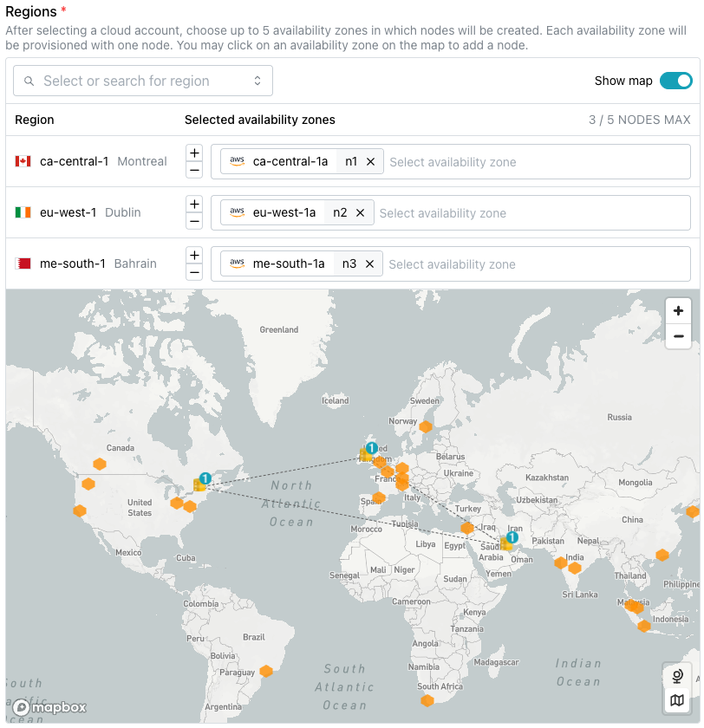This screenshot has height=728, width=704.
Task: Open the region search dropdown
Action: (x=145, y=79)
